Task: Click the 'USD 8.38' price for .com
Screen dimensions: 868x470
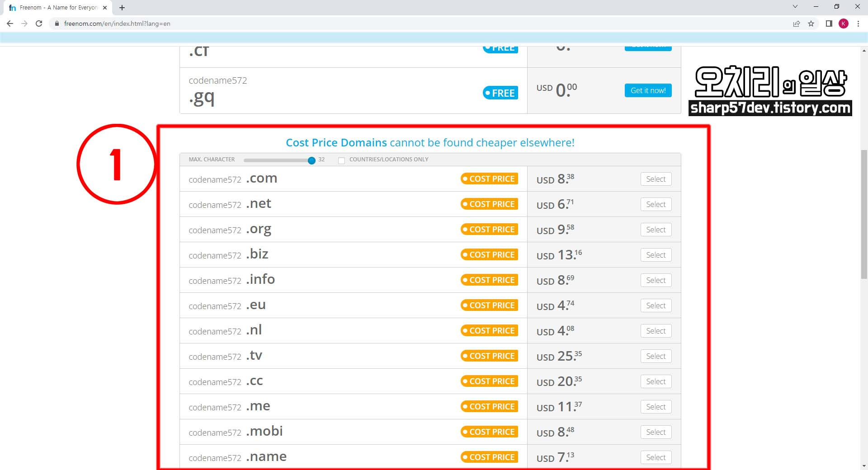Action: tap(555, 179)
